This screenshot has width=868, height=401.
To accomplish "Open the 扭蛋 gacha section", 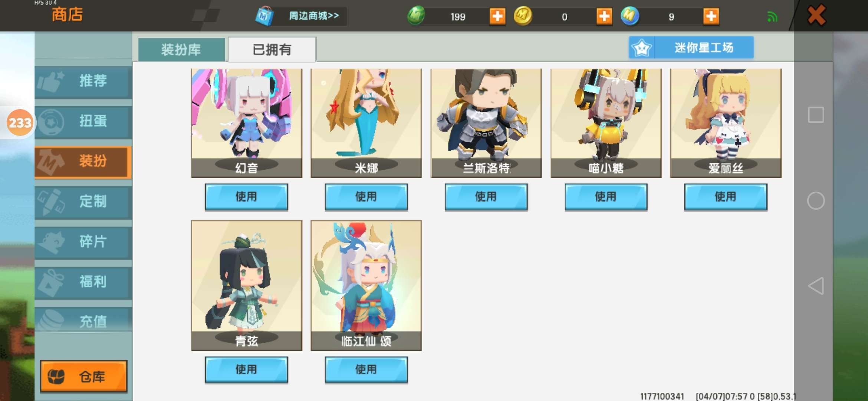I will coord(83,121).
